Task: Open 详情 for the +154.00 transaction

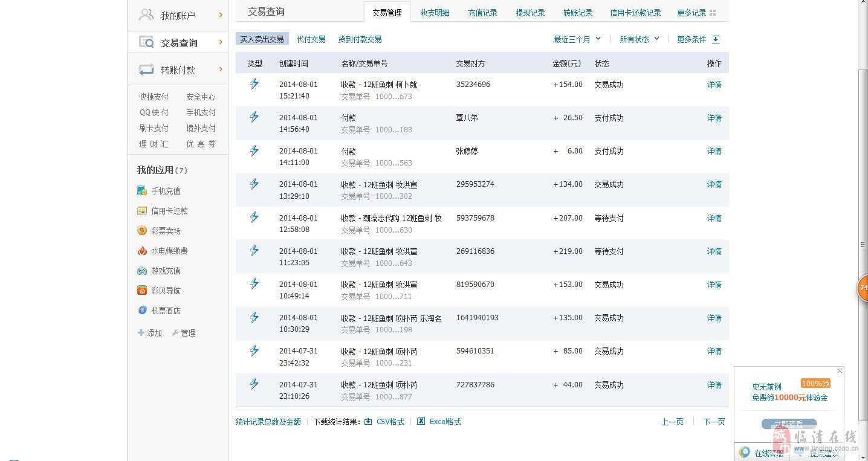Action: (714, 85)
